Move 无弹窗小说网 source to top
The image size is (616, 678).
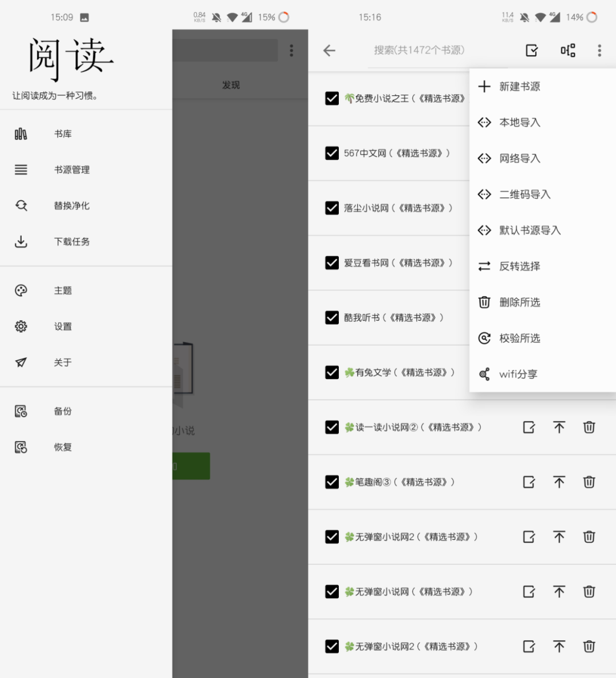click(x=559, y=591)
